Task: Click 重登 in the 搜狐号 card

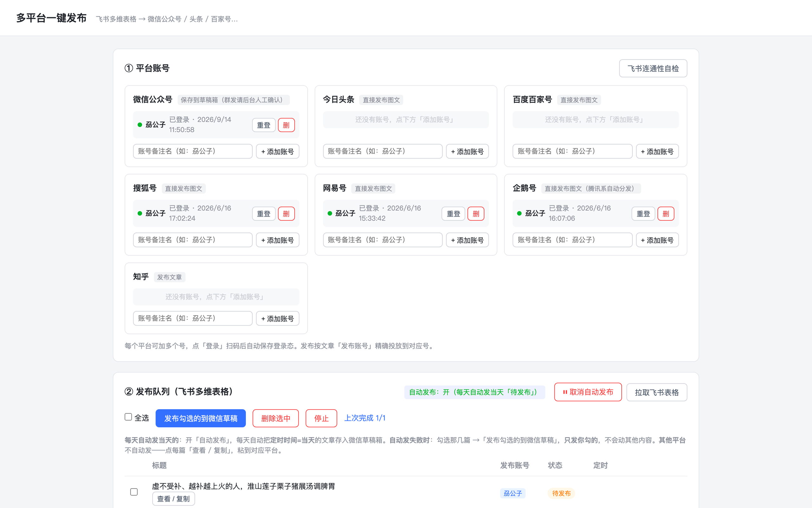Action: tap(264, 214)
